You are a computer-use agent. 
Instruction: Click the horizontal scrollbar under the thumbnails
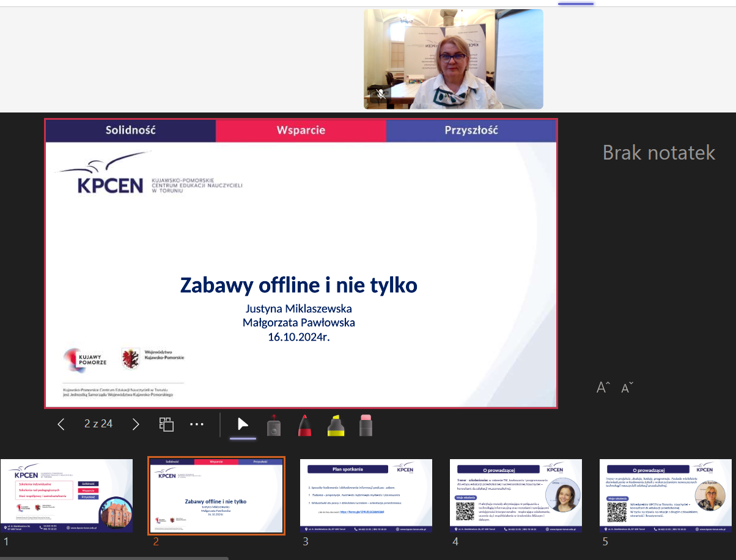coord(114,558)
